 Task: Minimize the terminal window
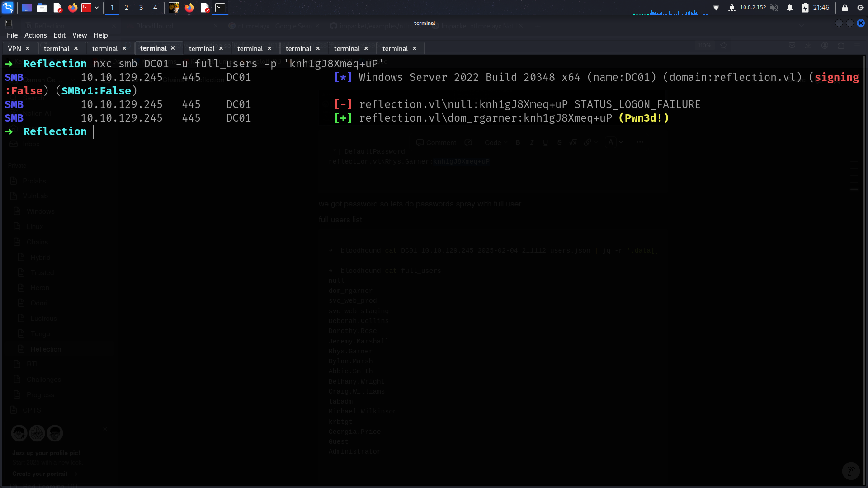click(x=839, y=23)
